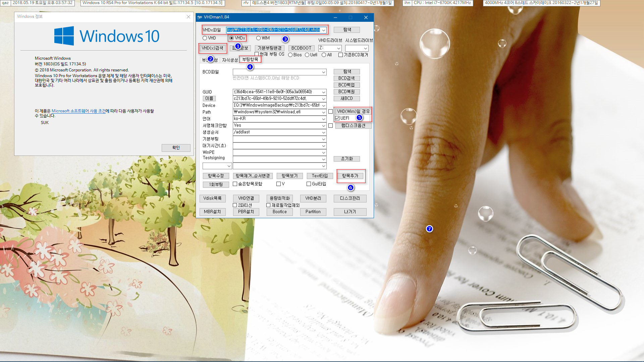Click the 항목보기 button
The image size is (644, 362).
[289, 176]
